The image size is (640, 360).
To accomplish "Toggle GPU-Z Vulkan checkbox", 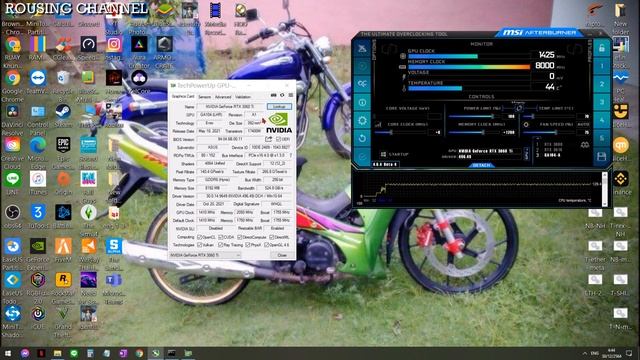I will click(200, 245).
